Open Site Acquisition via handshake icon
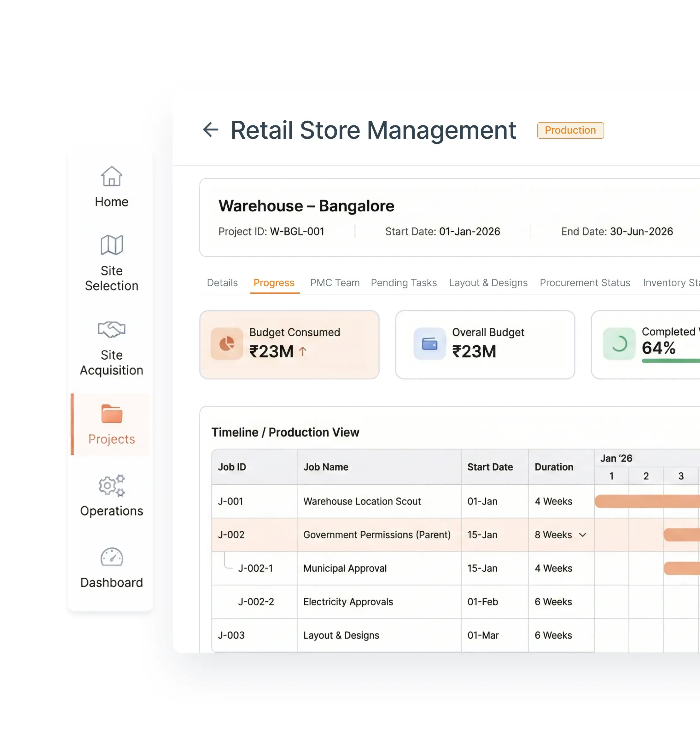This screenshot has height=745, width=700. pyautogui.click(x=111, y=329)
